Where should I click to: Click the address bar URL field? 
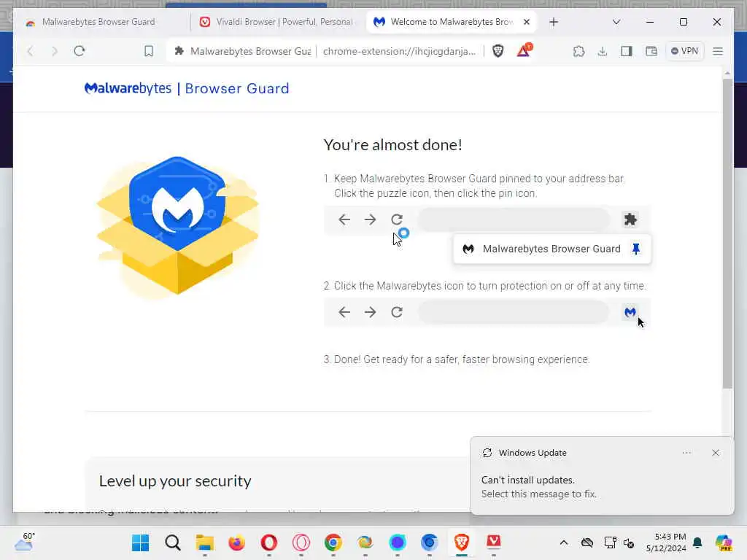399,51
